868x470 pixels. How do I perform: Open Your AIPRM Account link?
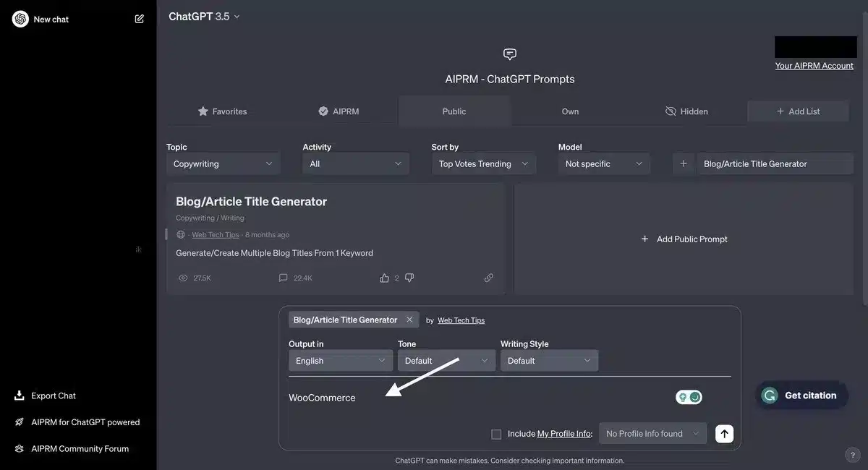pos(814,65)
